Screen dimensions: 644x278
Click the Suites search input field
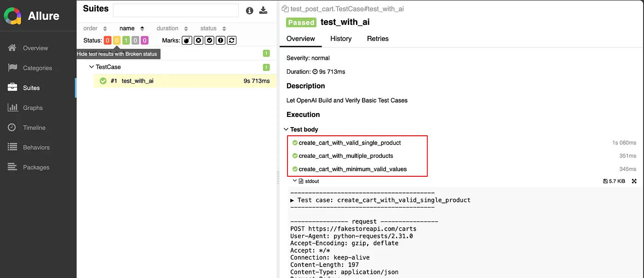(176, 10)
